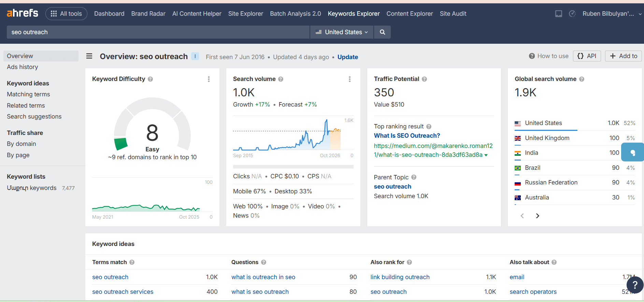Image resolution: width=644 pixels, height=302 pixels.
Task: Open the account menu for Ruben Bilbulyan
Action: (611, 14)
